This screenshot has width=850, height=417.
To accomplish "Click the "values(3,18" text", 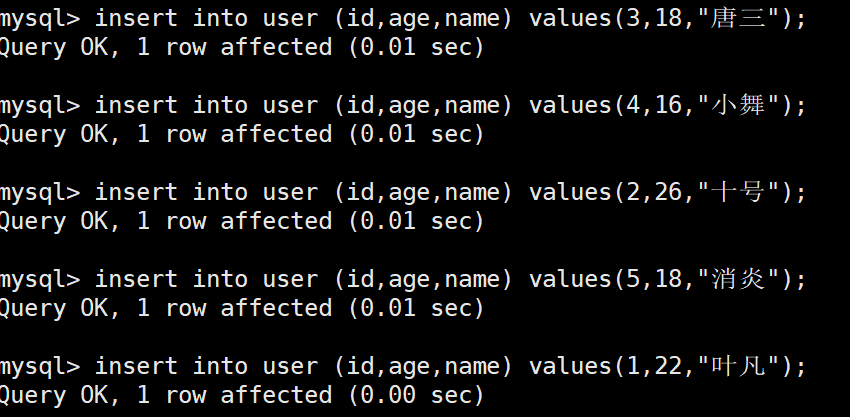I will click(x=606, y=19).
